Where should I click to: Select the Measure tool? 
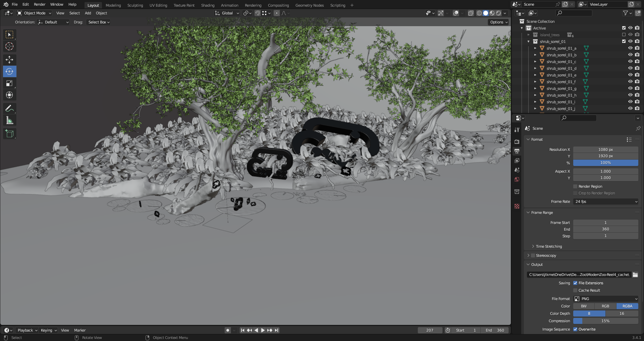[x=9, y=120]
